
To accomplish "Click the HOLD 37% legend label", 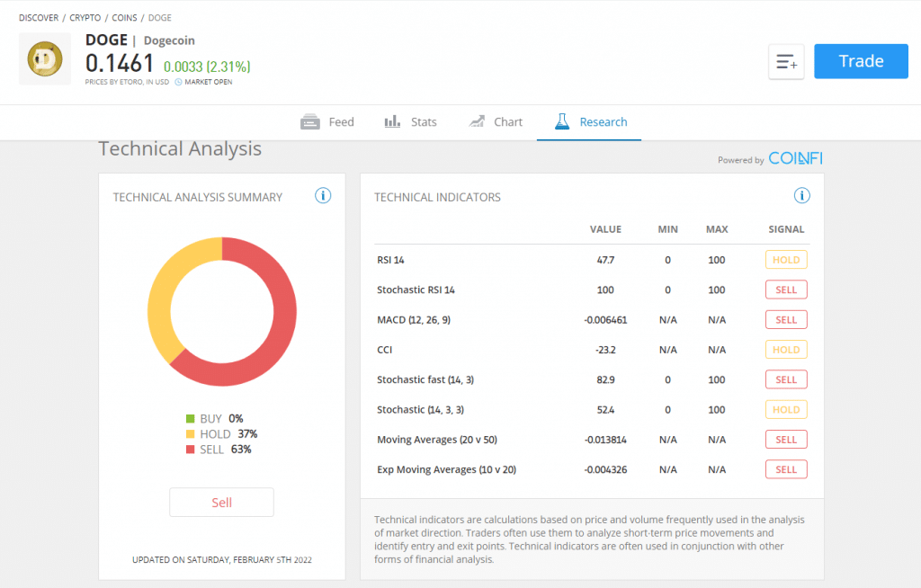I will 228,434.
